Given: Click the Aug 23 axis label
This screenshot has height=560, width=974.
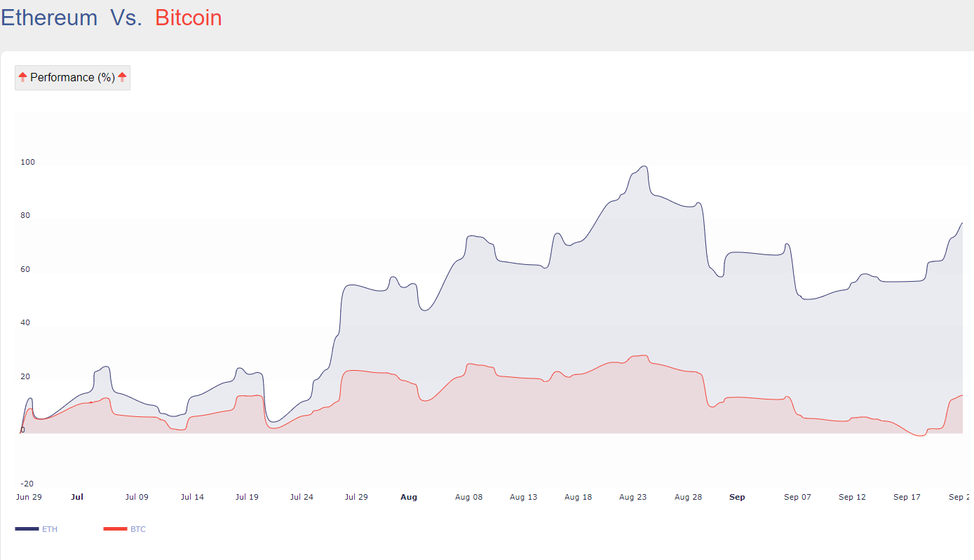Looking at the screenshot, I should [x=633, y=497].
